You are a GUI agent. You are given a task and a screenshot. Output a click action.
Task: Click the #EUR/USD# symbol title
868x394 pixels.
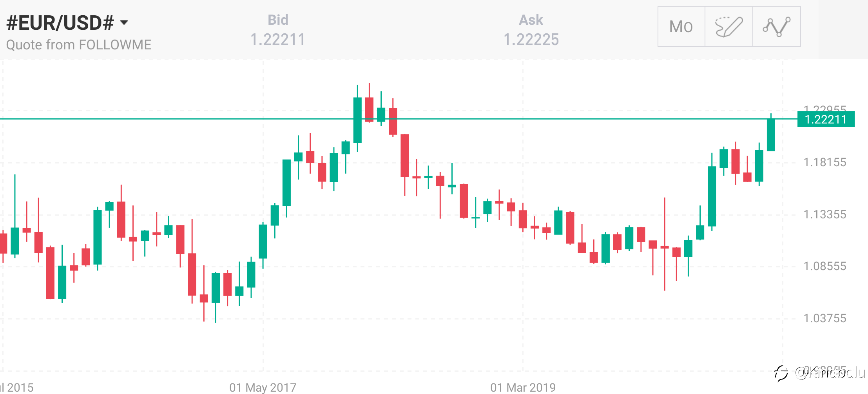coord(60,23)
